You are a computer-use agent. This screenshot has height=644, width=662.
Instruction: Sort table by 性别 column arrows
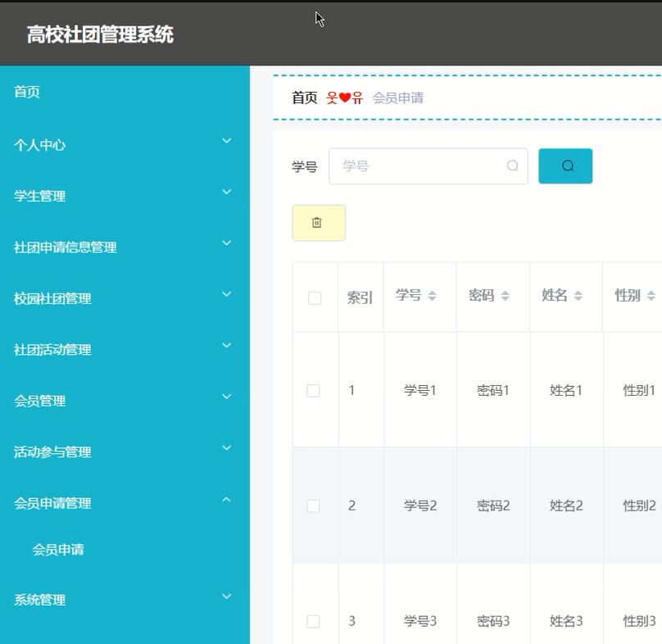point(651,296)
